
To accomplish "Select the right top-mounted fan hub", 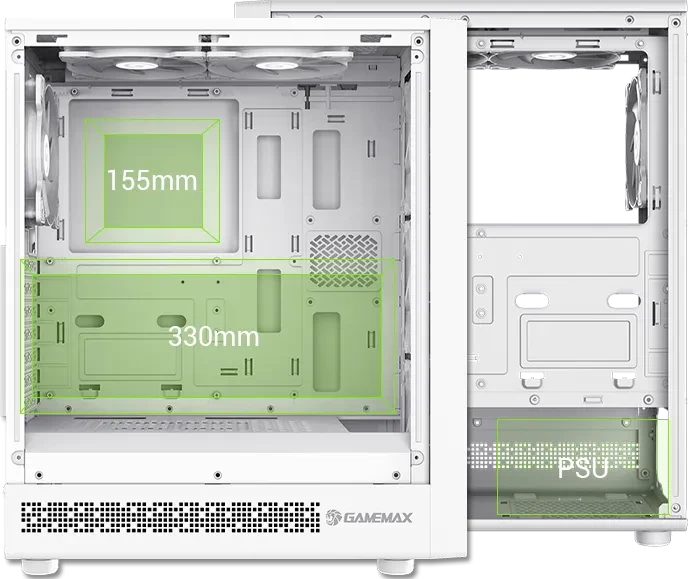I will (276, 65).
